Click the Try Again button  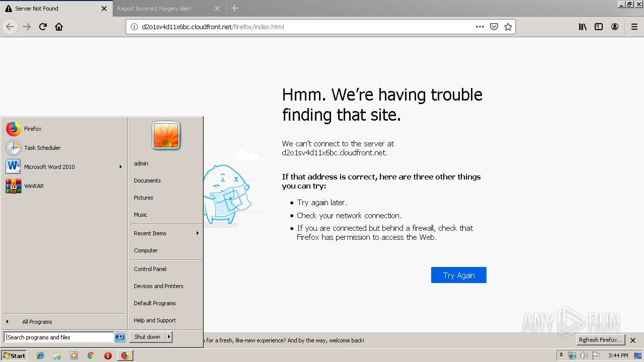pos(459,275)
